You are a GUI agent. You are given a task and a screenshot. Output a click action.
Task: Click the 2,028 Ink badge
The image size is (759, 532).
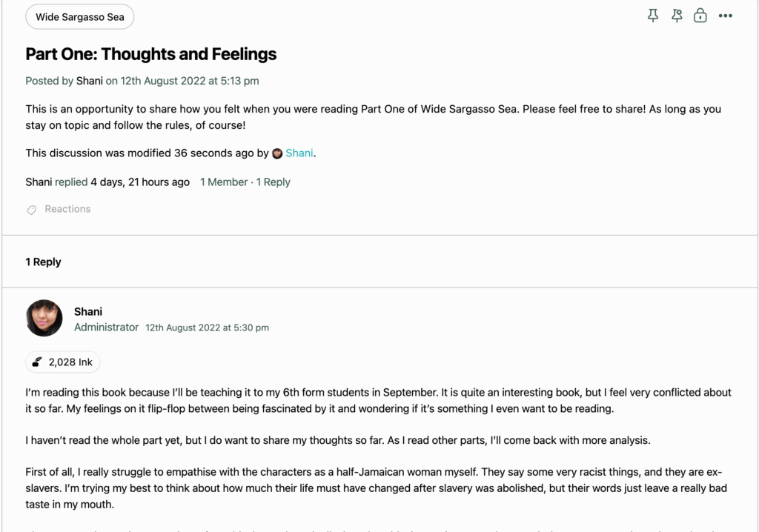click(x=63, y=362)
